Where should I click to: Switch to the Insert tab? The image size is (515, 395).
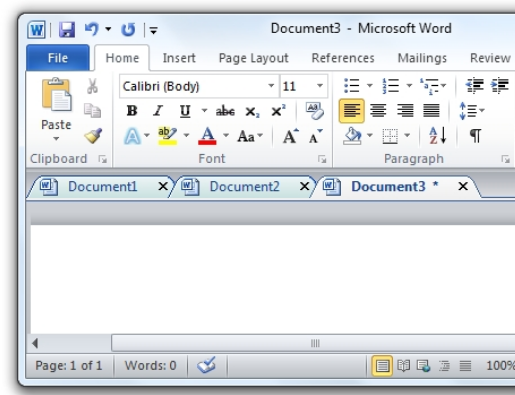point(179,58)
